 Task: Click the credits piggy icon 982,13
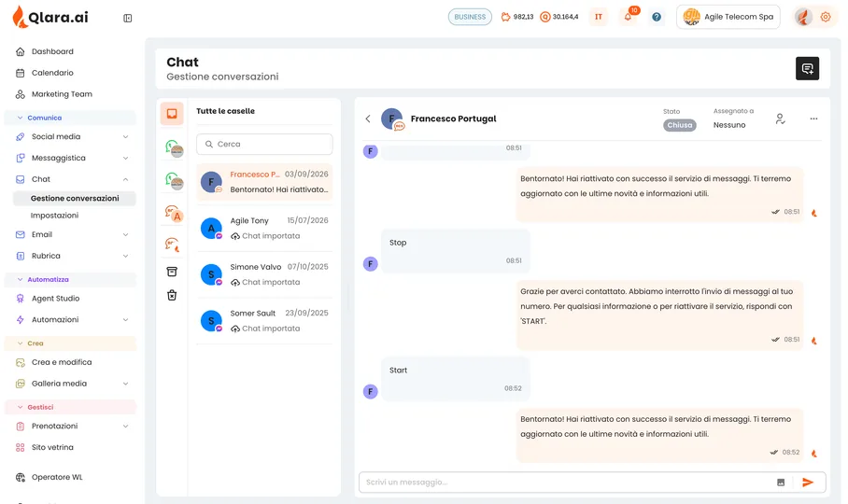[517, 17]
